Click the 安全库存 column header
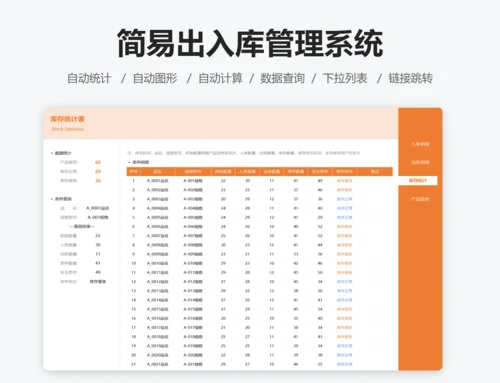 (320, 171)
